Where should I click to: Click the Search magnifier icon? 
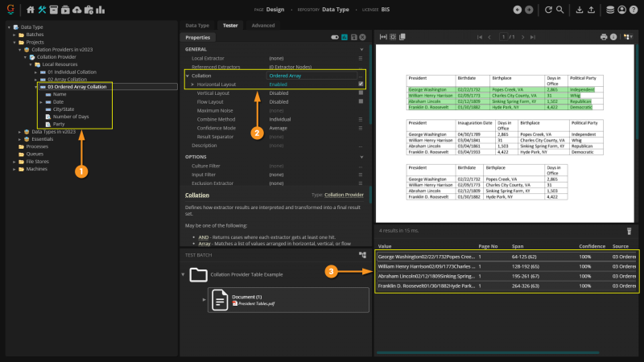click(x=559, y=10)
